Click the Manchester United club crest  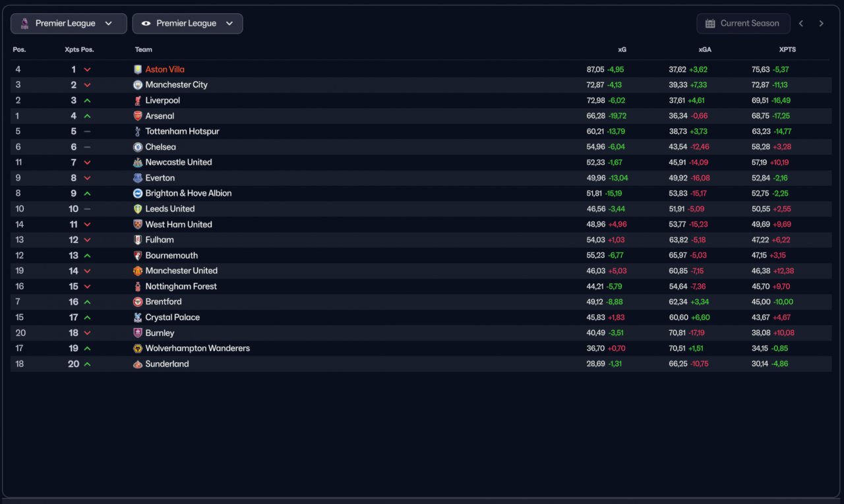[138, 271]
